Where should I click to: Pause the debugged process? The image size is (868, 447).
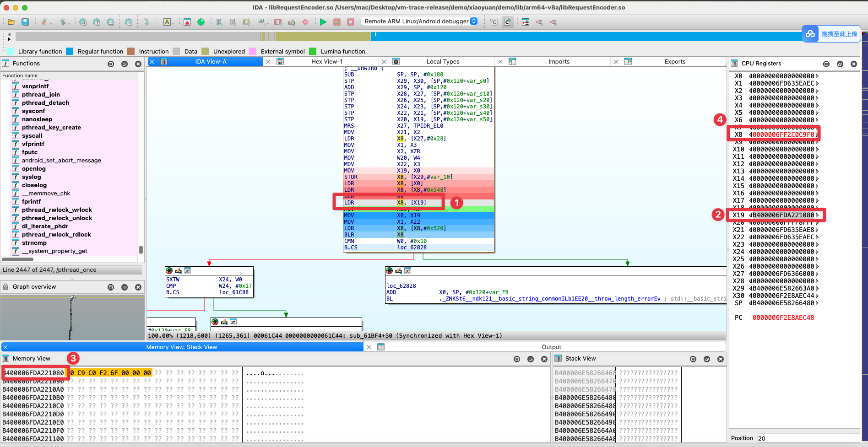pos(337,22)
